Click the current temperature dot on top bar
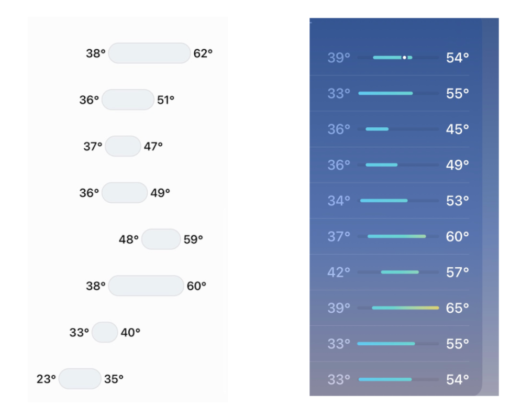This screenshot has width=532, height=416. (404, 57)
